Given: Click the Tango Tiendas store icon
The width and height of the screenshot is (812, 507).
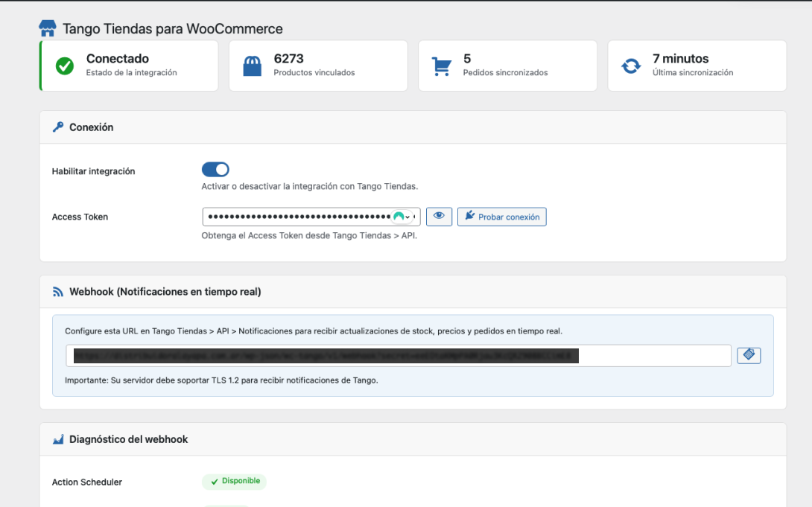Looking at the screenshot, I should click(x=48, y=28).
